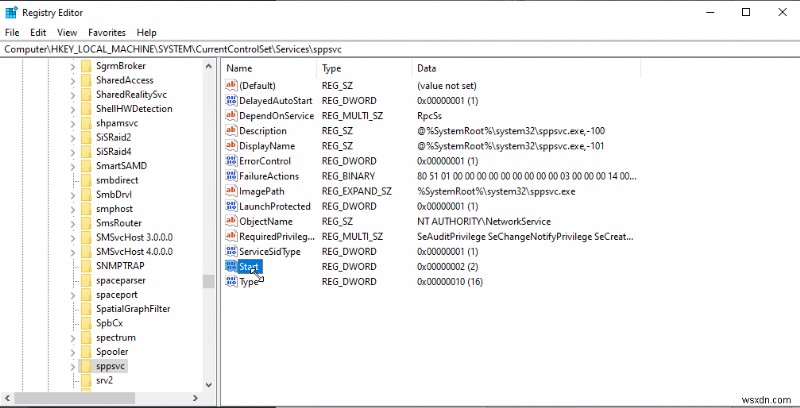Click the Type DWORD icon
This screenshot has width=800, height=408.
(x=231, y=282)
